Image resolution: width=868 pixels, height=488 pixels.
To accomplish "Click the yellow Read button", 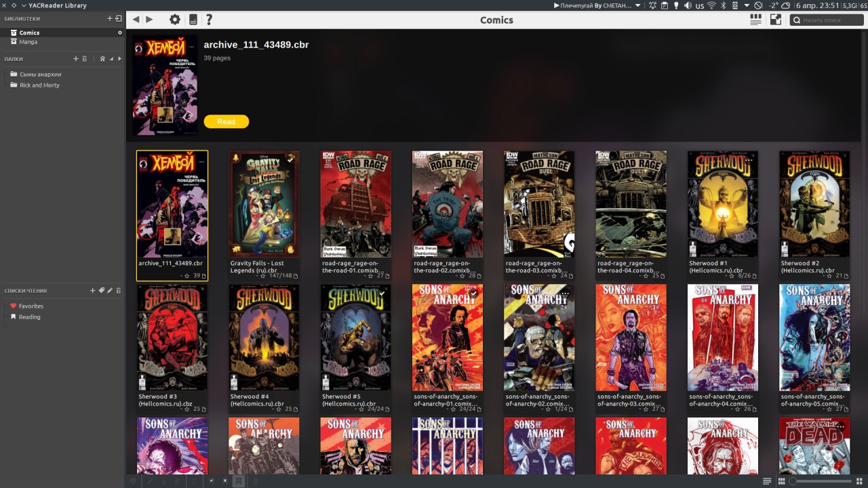I will pos(226,122).
